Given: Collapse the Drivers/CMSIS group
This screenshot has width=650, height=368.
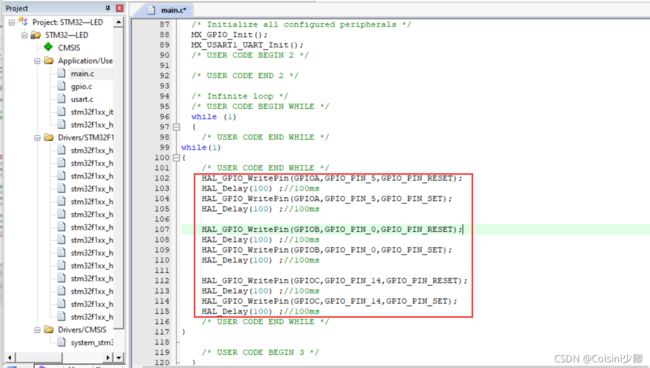Looking at the screenshot, I should 37,330.
